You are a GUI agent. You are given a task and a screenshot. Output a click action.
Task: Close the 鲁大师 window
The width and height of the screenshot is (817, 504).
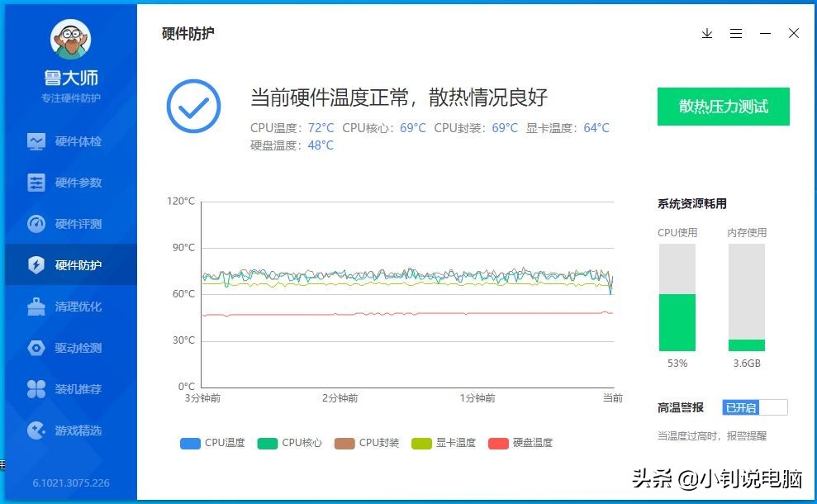click(x=794, y=33)
